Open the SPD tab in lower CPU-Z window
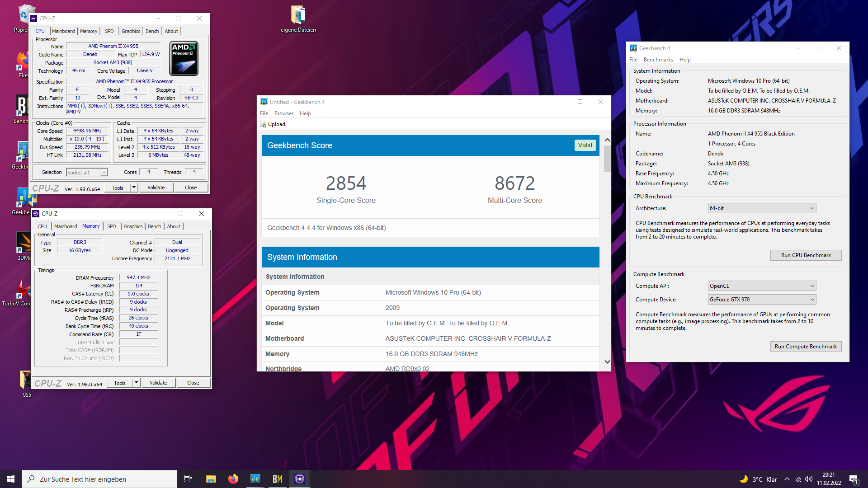 click(112, 226)
